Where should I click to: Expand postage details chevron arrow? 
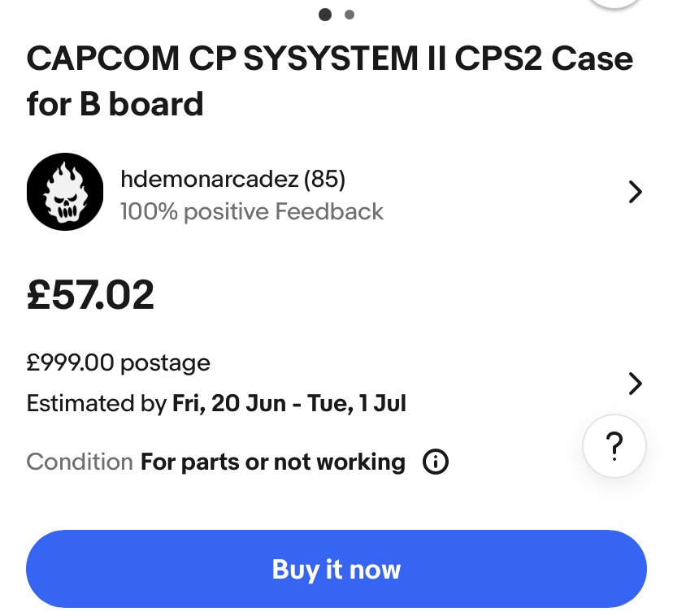636,384
